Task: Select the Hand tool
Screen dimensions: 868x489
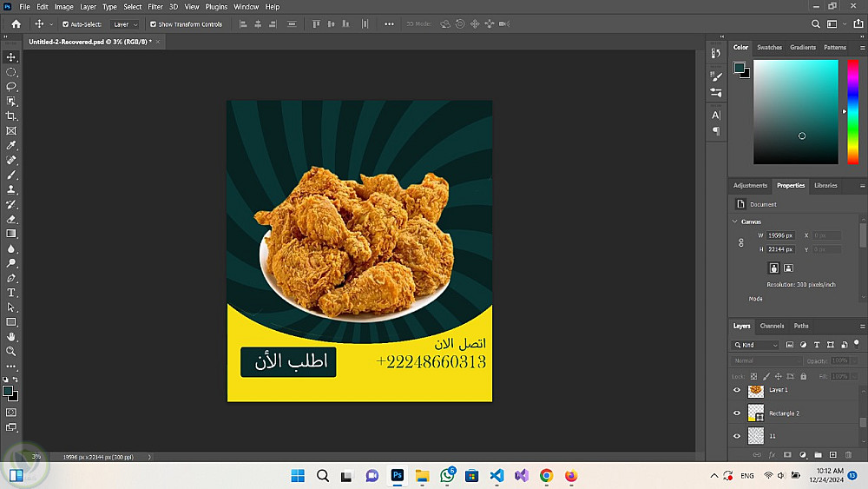Action: [11, 337]
